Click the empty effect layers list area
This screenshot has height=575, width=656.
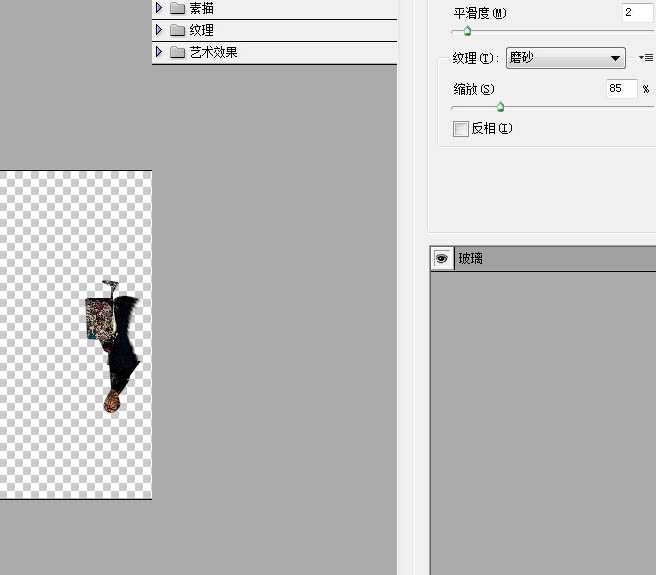tap(542, 420)
